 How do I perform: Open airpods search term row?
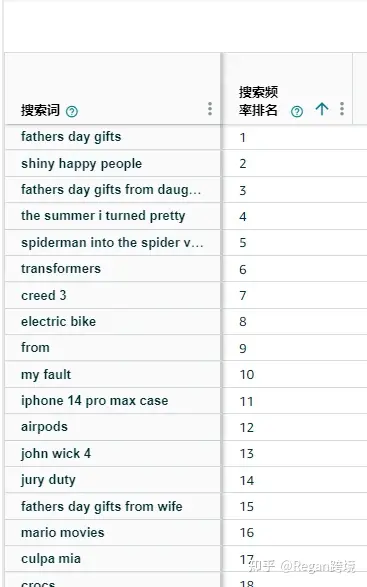click(x=44, y=427)
